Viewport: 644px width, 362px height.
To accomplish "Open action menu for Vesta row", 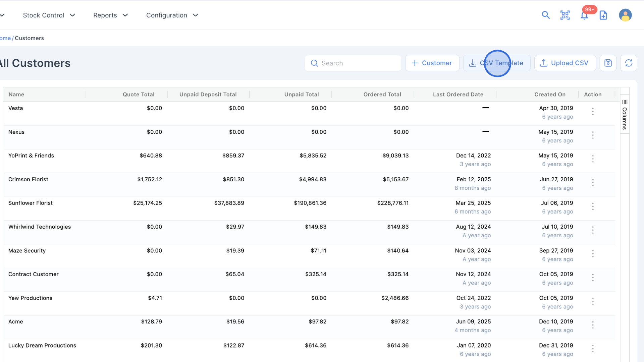I will coord(593,112).
